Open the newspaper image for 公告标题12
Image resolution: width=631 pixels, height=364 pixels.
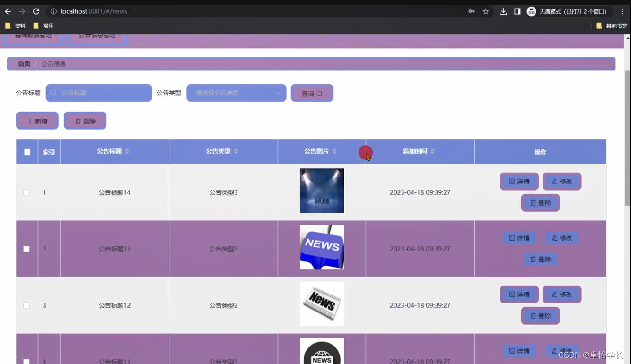[x=322, y=304]
